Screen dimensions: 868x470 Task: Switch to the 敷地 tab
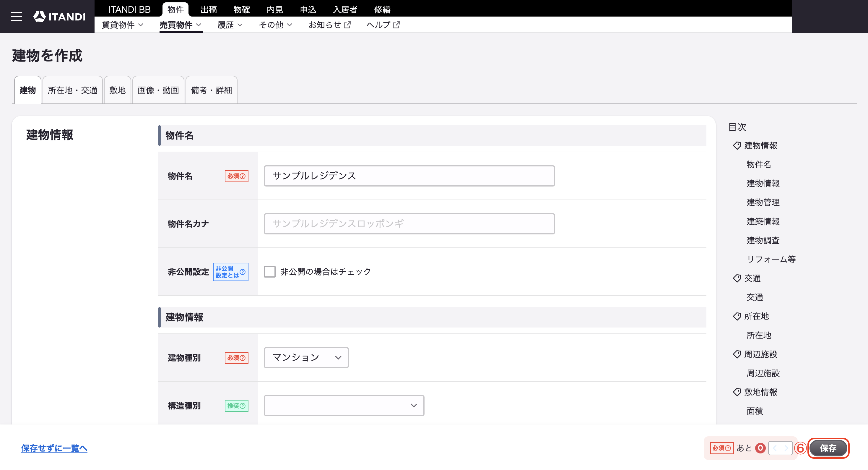[117, 90]
